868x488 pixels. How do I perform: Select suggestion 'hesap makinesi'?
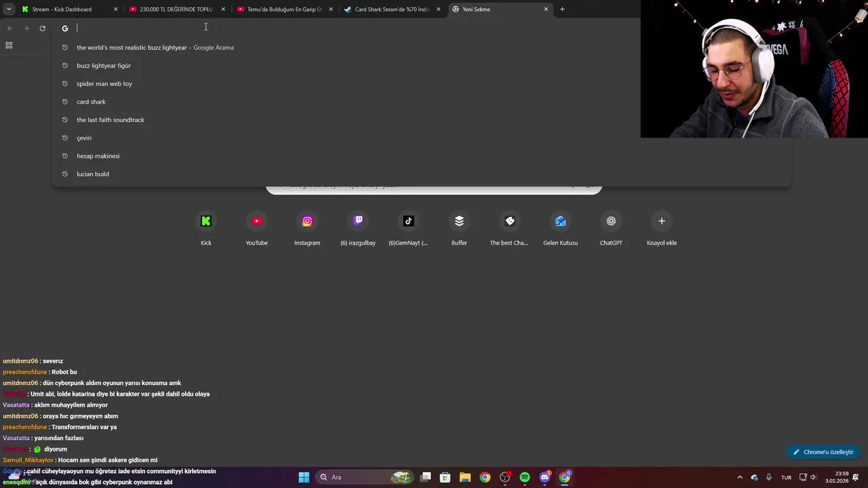[x=420, y=156]
